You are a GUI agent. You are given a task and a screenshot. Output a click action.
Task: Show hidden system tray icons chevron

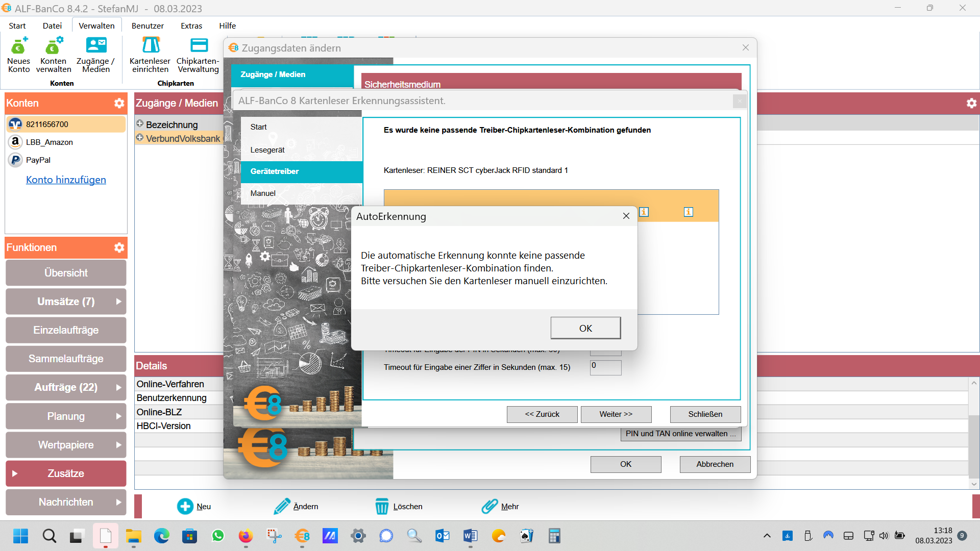767,536
